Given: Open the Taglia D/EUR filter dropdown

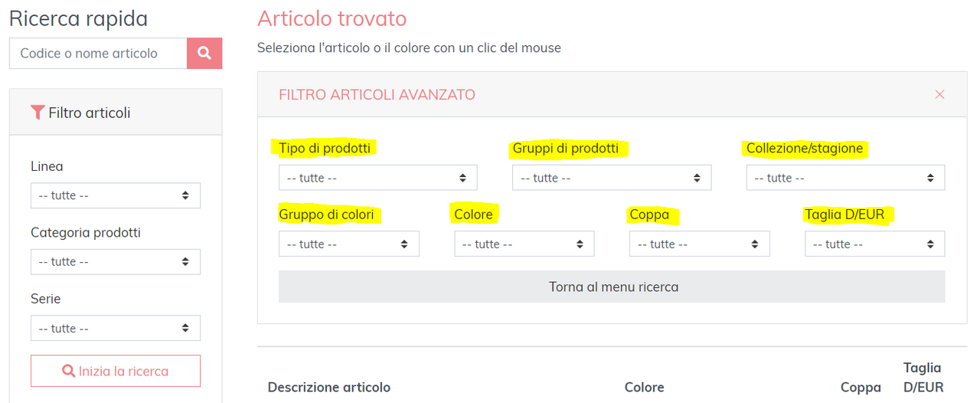Looking at the screenshot, I should (x=874, y=244).
